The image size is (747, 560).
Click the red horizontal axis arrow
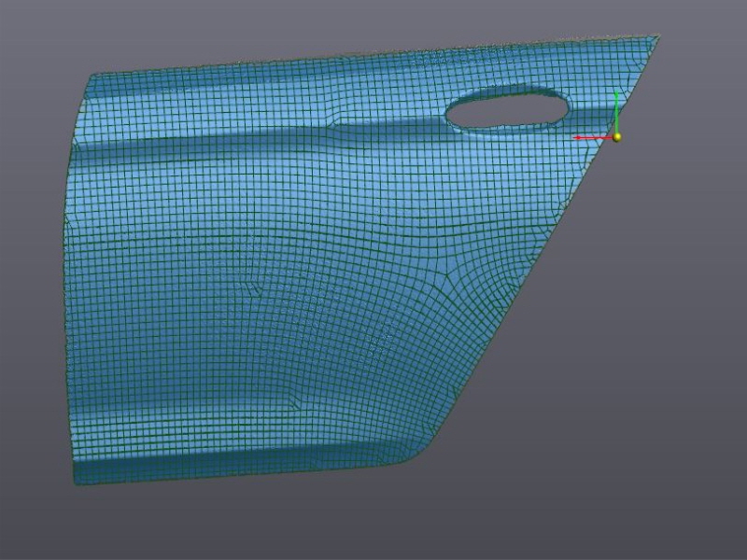(593, 137)
